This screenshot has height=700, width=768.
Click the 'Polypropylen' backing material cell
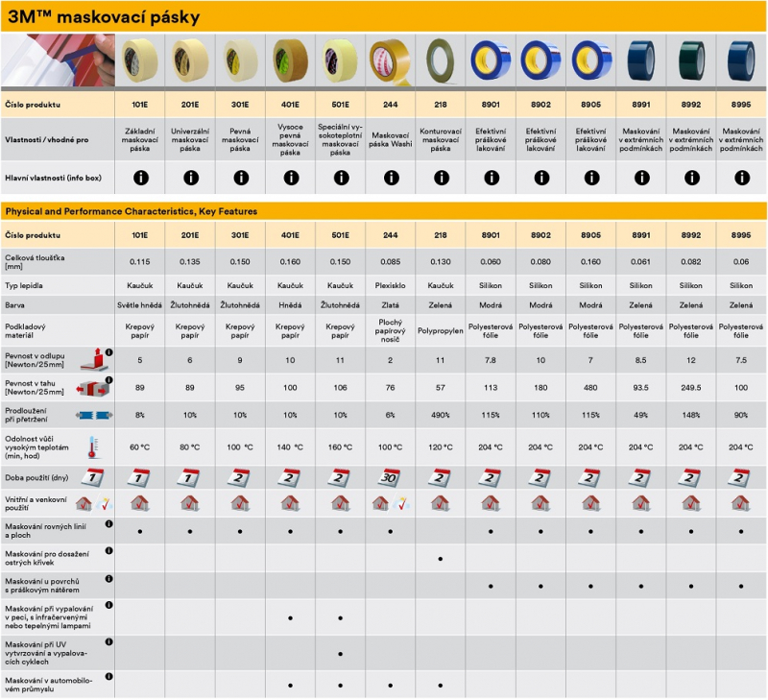441,330
